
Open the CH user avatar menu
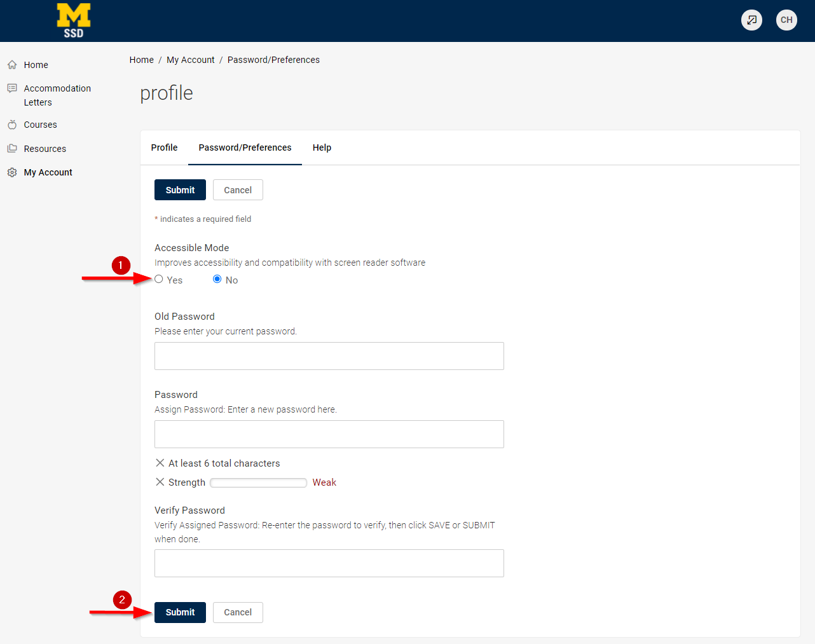786,20
